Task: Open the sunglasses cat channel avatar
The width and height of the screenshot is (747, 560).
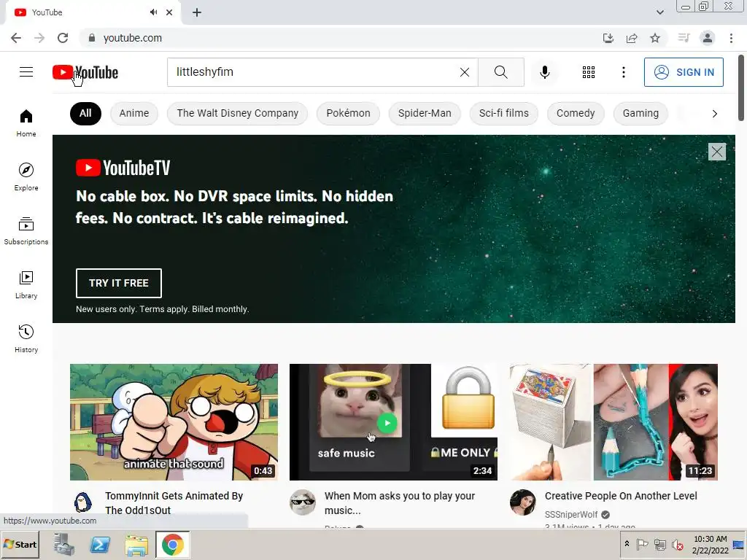Action: [x=303, y=502]
